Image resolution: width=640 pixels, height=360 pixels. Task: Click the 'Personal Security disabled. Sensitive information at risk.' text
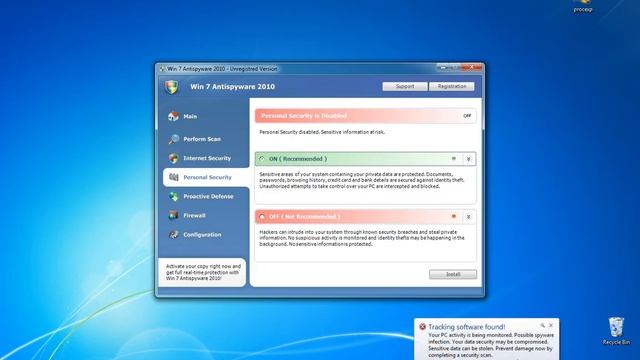pyautogui.click(x=322, y=132)
